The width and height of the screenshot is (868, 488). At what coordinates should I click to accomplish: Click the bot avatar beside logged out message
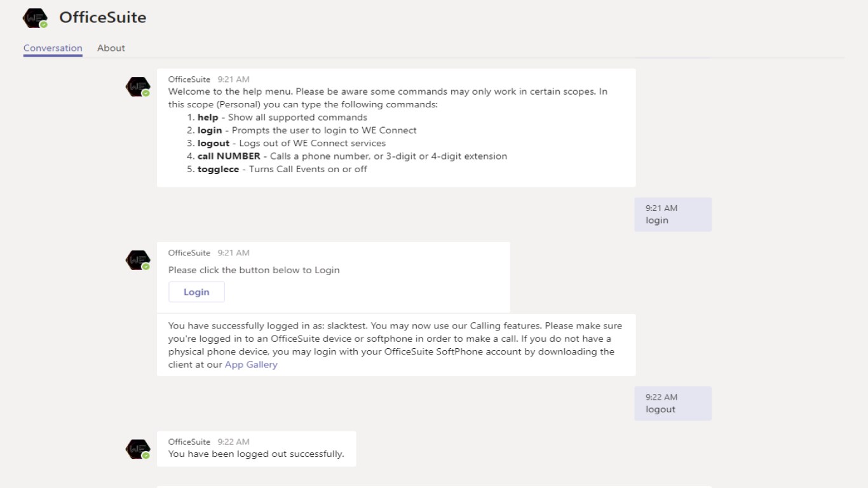[x=138, y=449]
